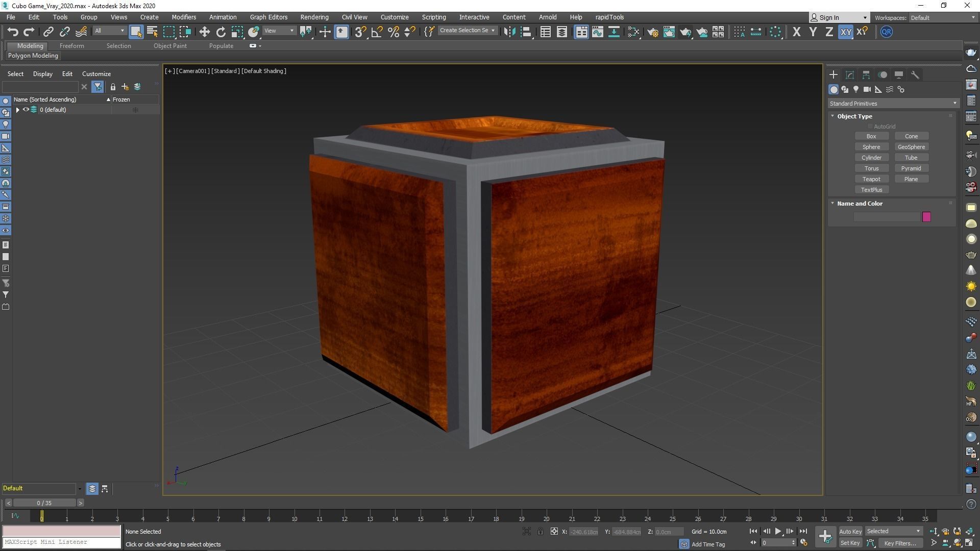The width and height of the screenshot is (980, 551).
Task: Select the Helpers category icon
Action: (878, 89)
